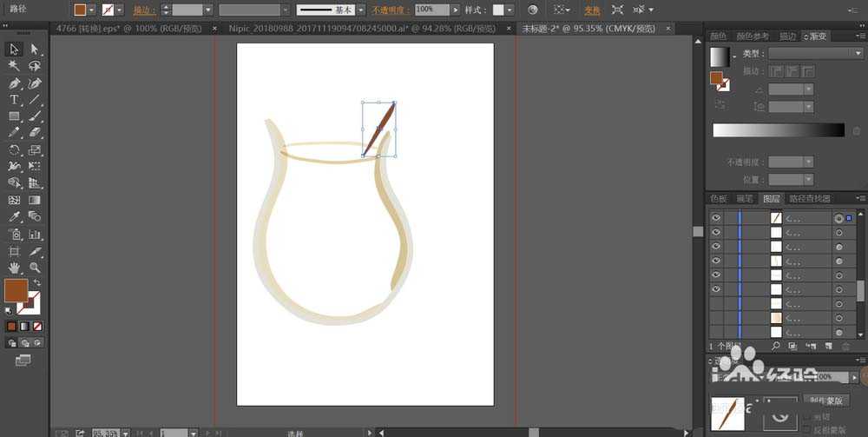The image size is (868, 437).
Task: Click the locate object icon in Layers panel
Action: click(x=774, y=346)
